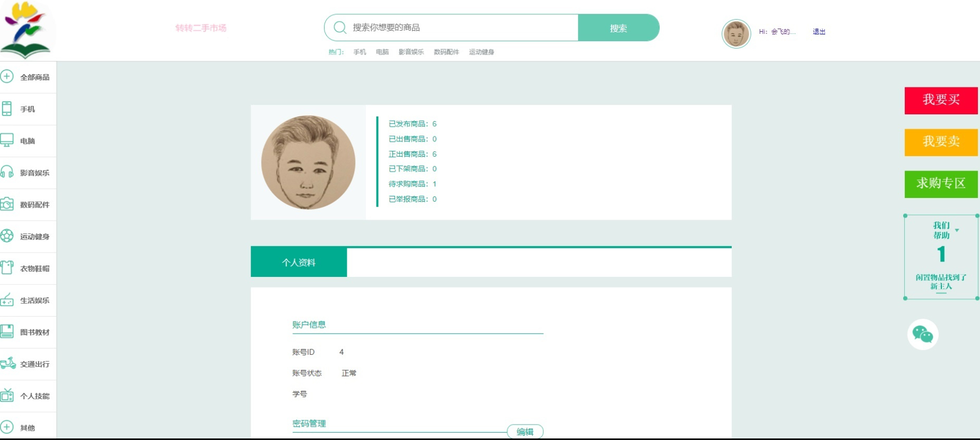Screen dimensions: 980x440
Task: Click the 已举报商品: 0 statistic
Action: point(412,199)
